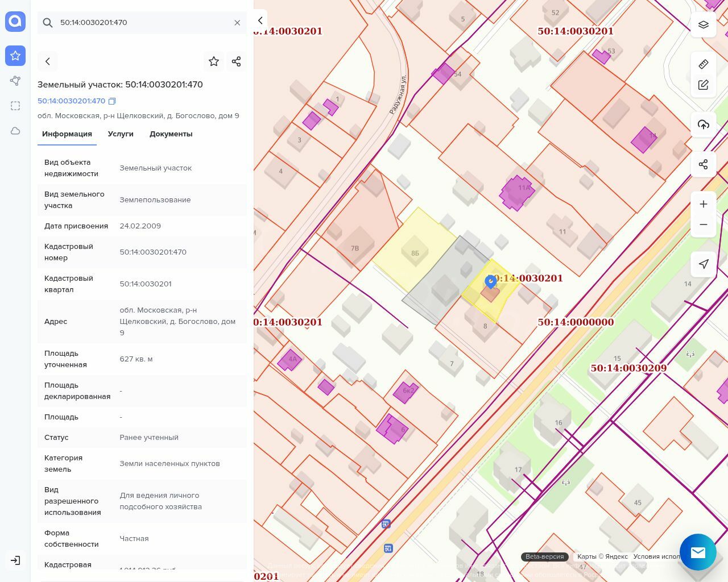Screen dimensions: 728x582
Task: Switch to the Услуги tab
Action: pos(121,134)
